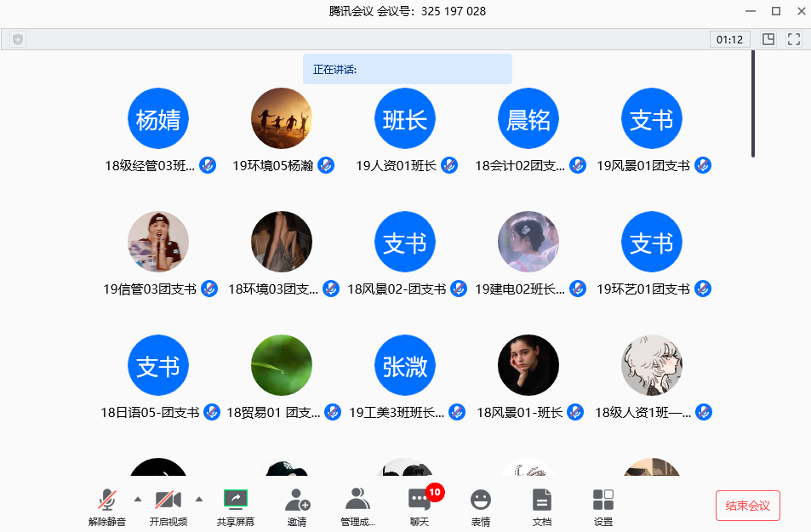This screenshot has height=532, width=811.
Task: Click muted mic icon of 19环境05杨瀚
Action: (326, 166)
